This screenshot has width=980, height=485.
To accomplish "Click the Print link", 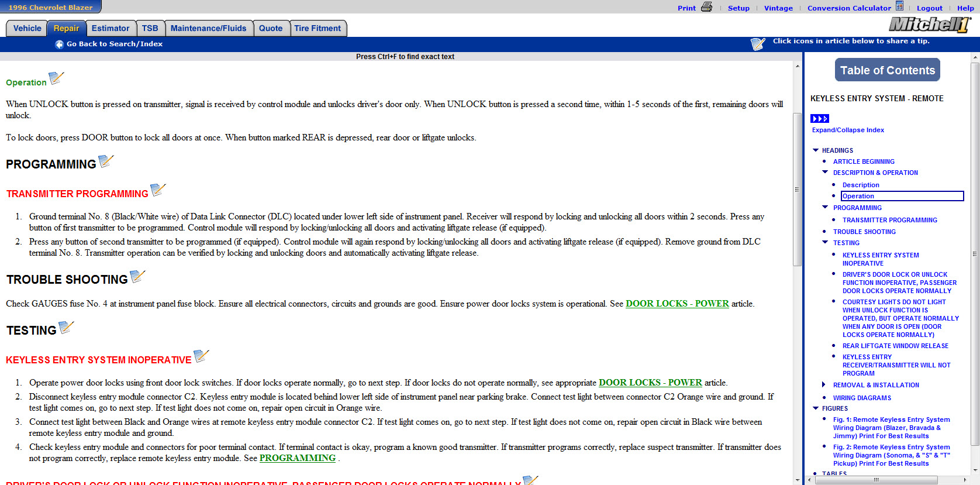I will point(686,8).
